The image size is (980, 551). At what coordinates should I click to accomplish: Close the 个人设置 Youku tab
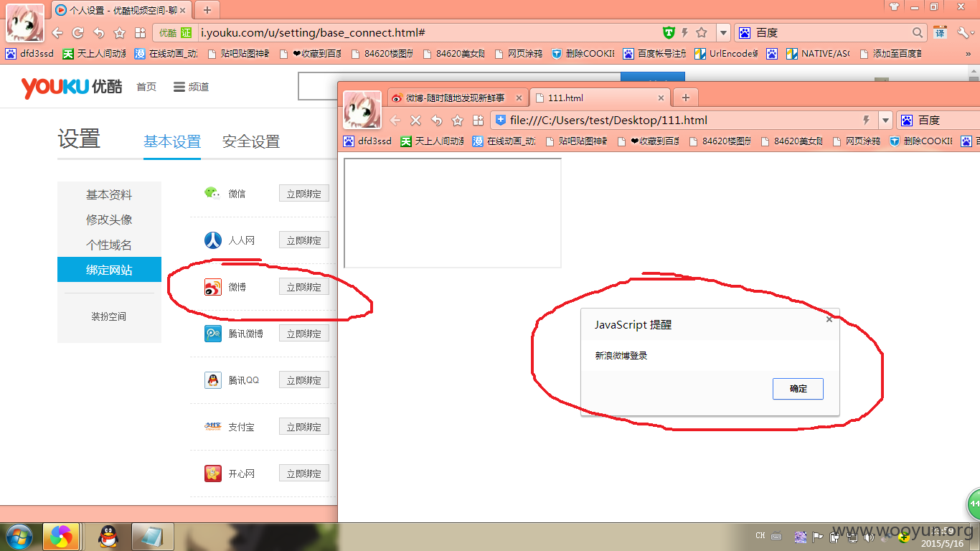coord(183,10)
